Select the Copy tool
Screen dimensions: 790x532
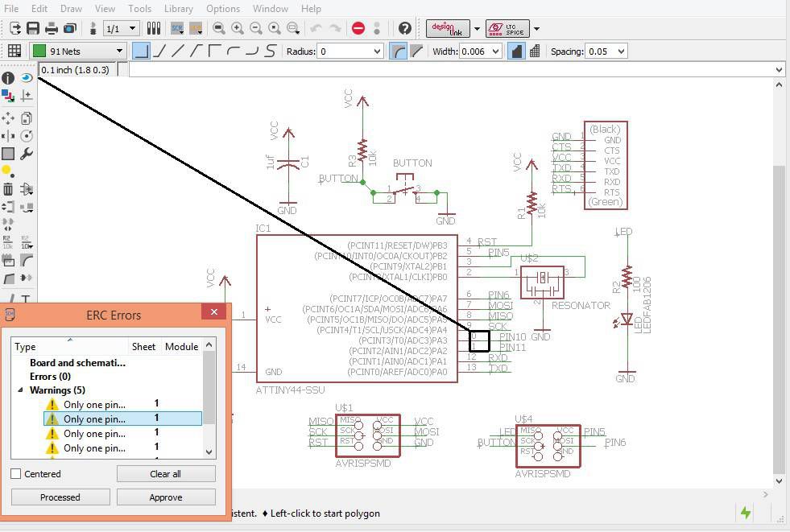click(27, 118)
